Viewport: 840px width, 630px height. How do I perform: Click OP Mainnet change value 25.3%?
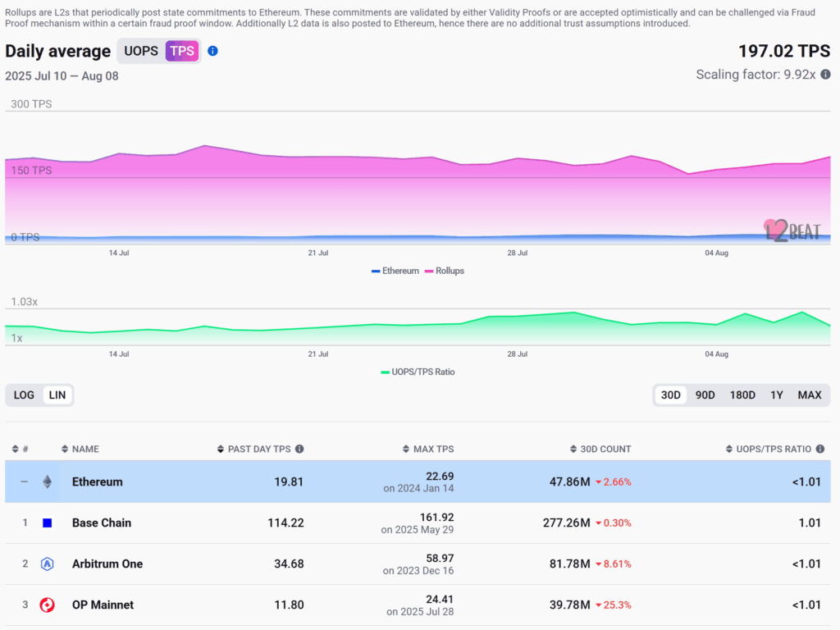[x=614, y=605]
